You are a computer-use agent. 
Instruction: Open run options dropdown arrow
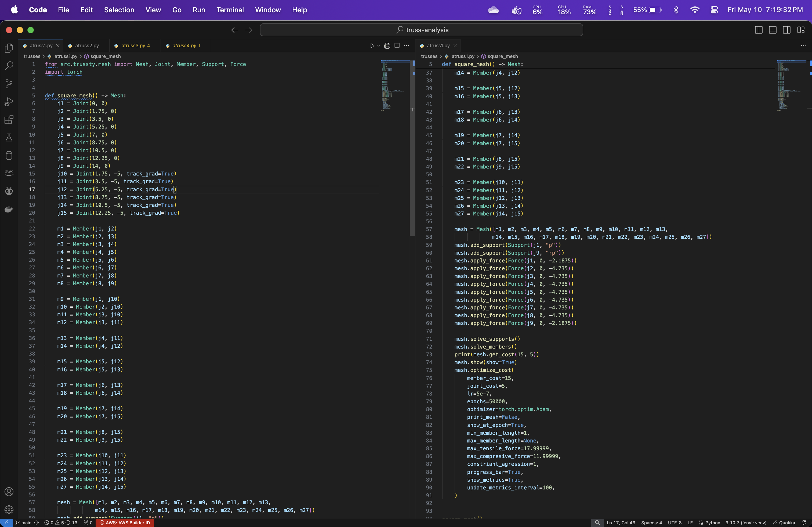[x=378, y=46]
